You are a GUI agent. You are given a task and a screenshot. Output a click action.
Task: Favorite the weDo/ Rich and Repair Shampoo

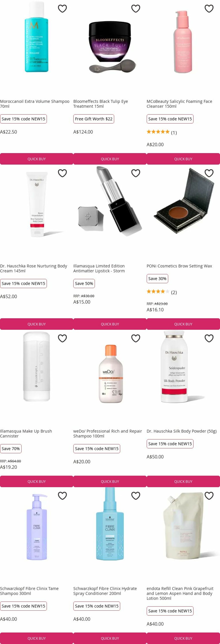tap(136, 338)
